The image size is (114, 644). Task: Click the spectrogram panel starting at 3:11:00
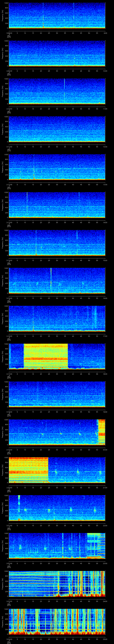click(57, 129)
